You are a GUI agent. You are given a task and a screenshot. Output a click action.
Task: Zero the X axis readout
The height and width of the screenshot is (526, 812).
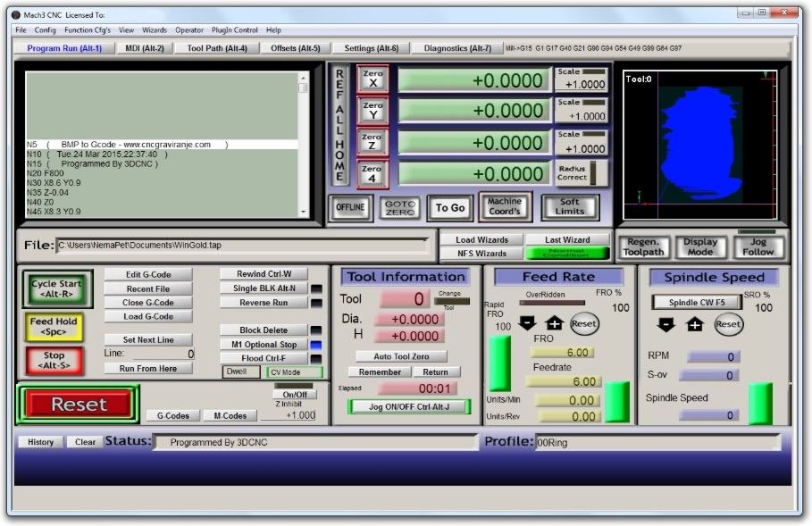(x=373, y=79)
